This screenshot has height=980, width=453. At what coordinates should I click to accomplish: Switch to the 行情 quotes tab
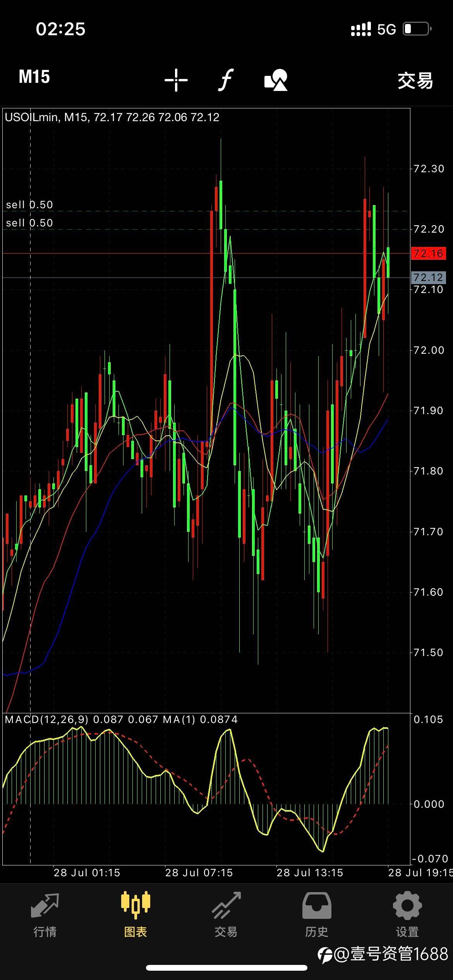click(45, 915)
